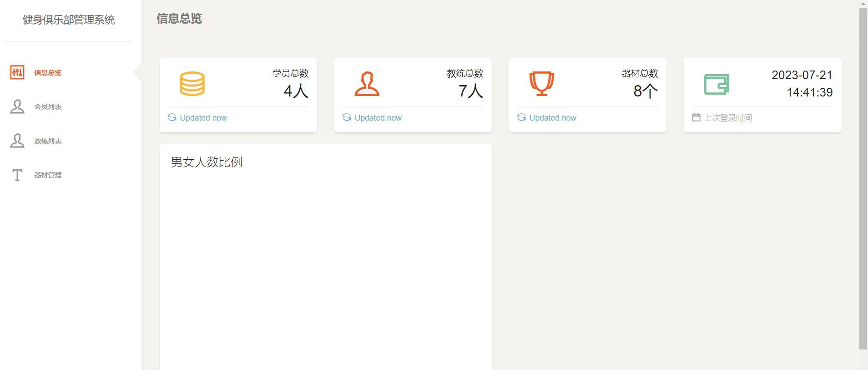
Task: Click the vertical page scrollbar
Action: pos(863,179)
